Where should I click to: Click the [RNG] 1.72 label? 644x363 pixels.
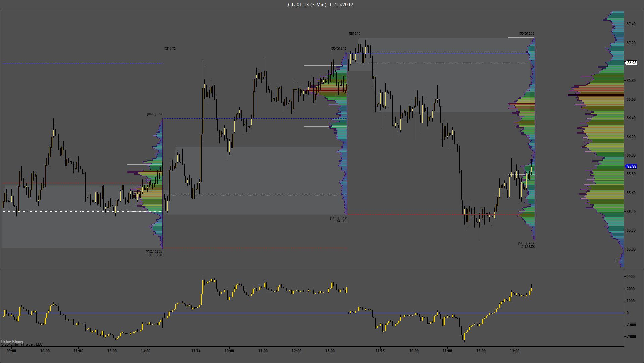(339, 49)
